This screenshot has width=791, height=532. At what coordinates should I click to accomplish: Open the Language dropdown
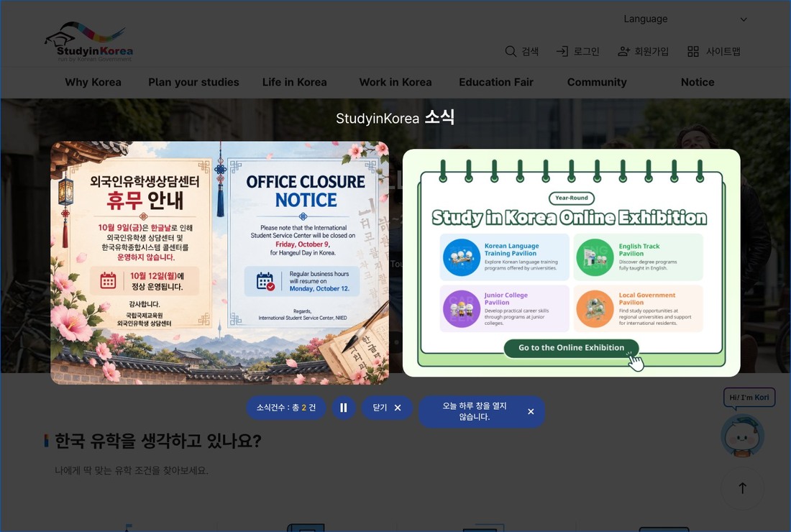(x=685, y=19)
